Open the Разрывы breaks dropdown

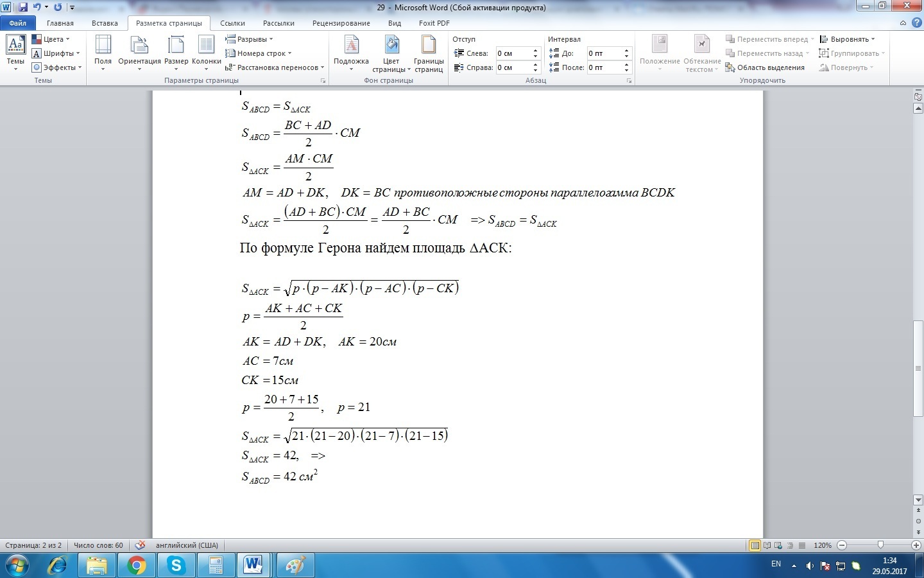point(249,39)
